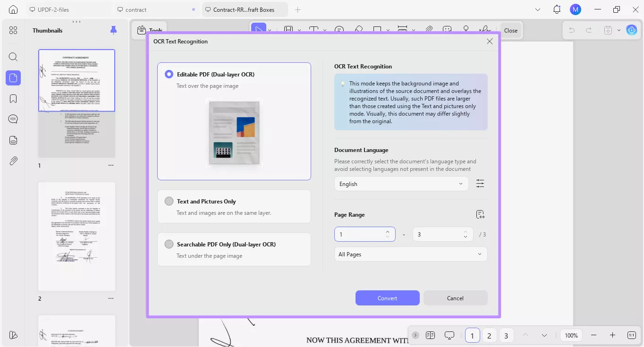Viewport: 644px width, 347px height.
Task: Open language settings sliders icon
Action: click(x=480, y=184)
